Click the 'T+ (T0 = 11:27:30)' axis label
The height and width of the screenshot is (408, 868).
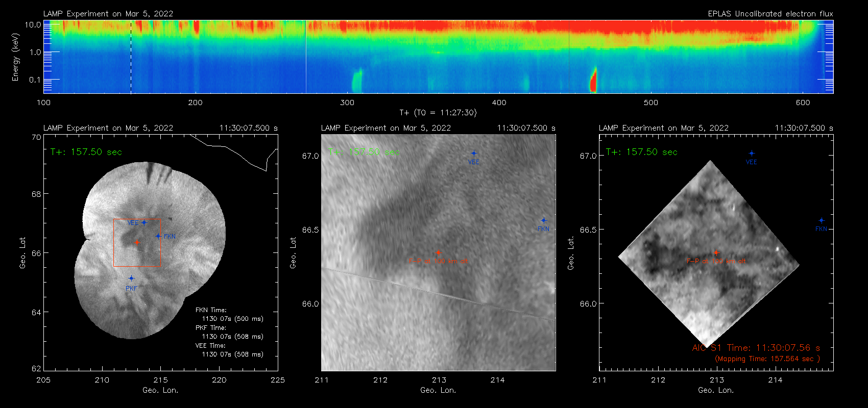(x=438, y=113)
